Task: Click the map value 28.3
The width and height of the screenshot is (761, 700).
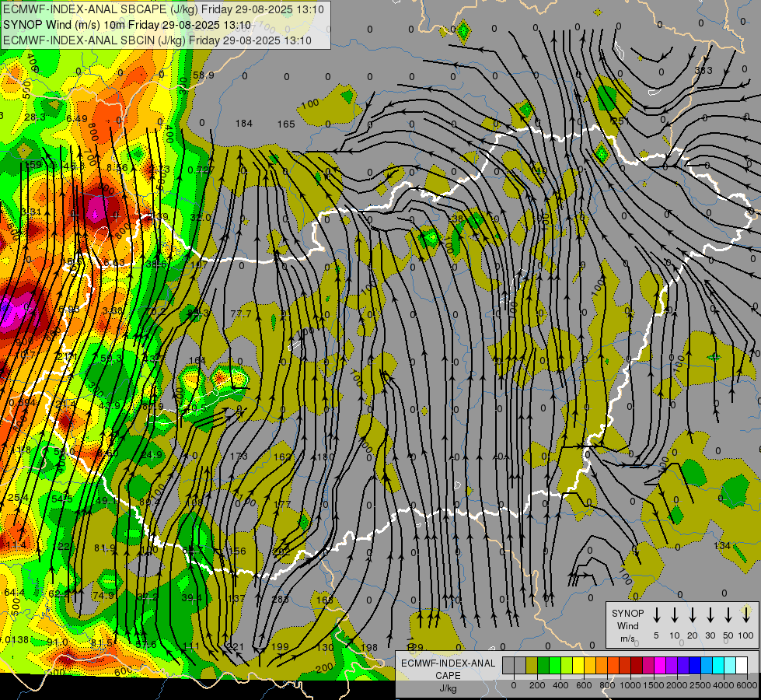Action: [35, 117]
